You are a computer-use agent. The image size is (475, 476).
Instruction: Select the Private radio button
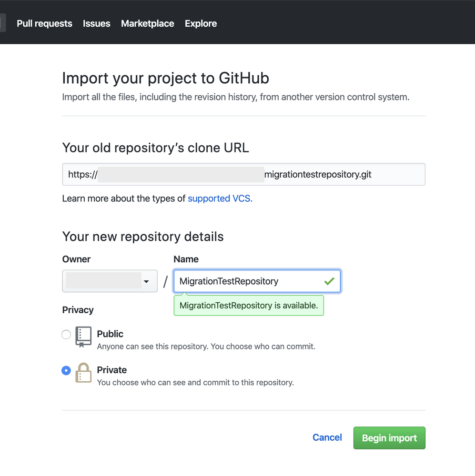[66, 371]
